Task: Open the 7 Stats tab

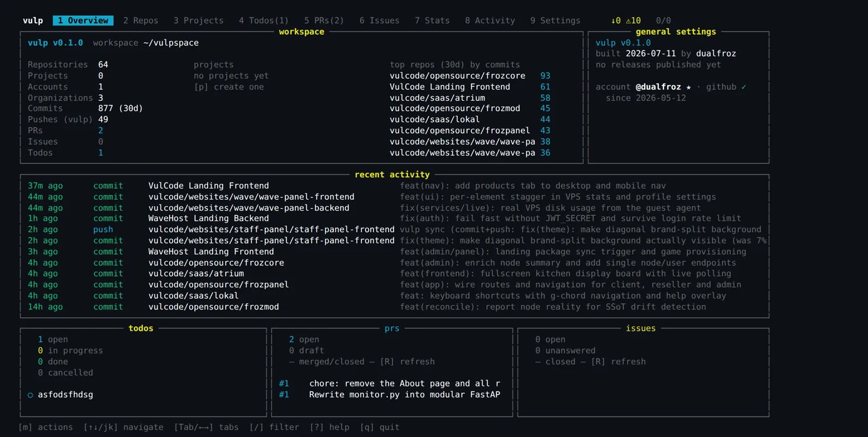Action: 432,21
